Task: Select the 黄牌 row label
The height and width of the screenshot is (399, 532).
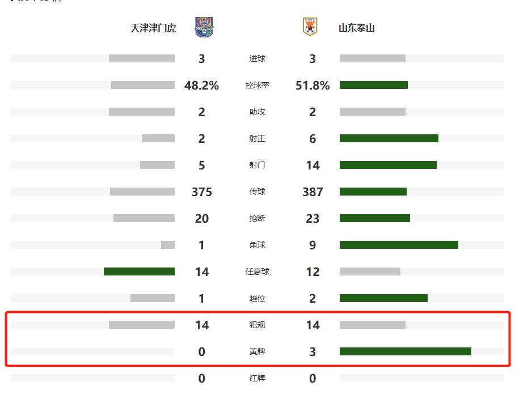Action: [257, 352]
